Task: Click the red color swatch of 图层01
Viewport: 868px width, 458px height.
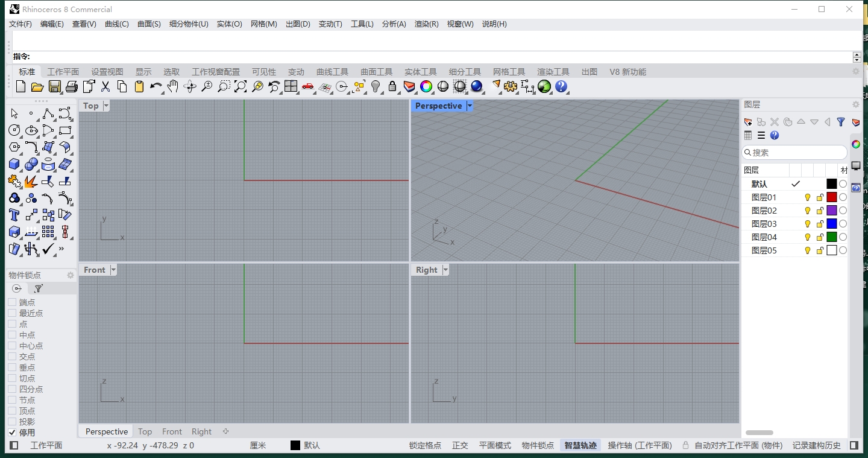Action: (832, 197)
